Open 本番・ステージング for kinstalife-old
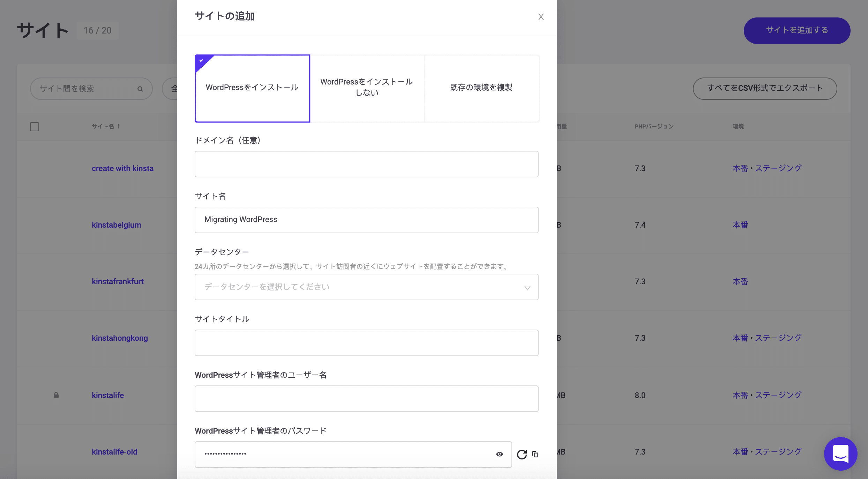868x479 pixels. pyautogui.click(x=767, y=452)
